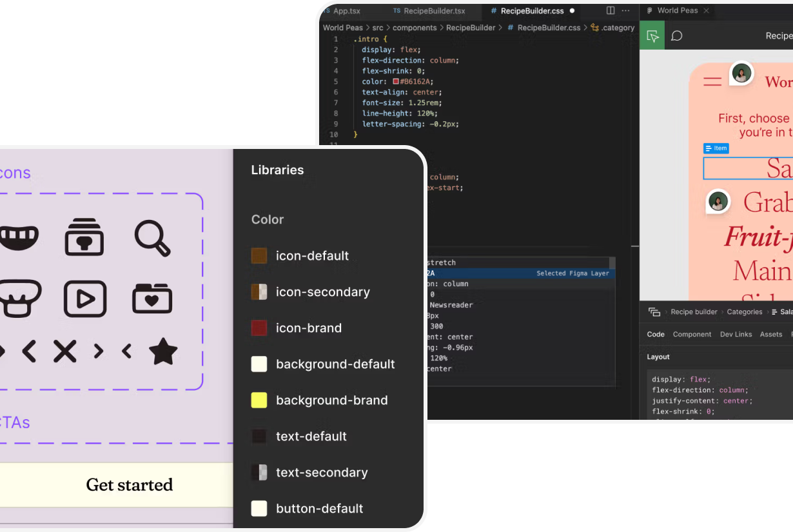Viewport: 793px width, 532px height.
Task: Select the recipe card box icon
Action: (84, 238)
